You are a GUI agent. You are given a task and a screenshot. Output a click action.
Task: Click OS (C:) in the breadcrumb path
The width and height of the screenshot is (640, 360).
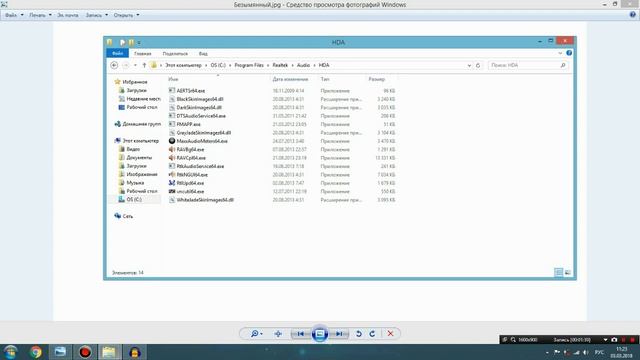pyautogui.click(x=218, y=65)
